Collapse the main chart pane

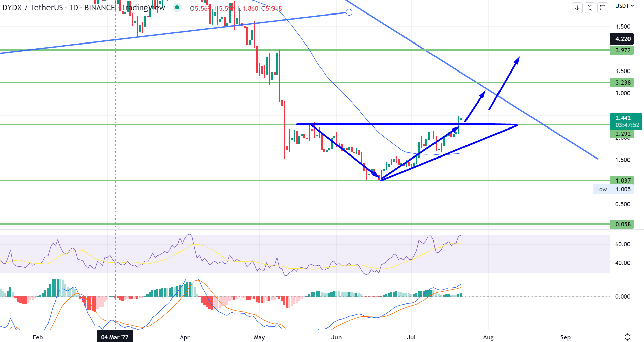(x=590, y=8)
